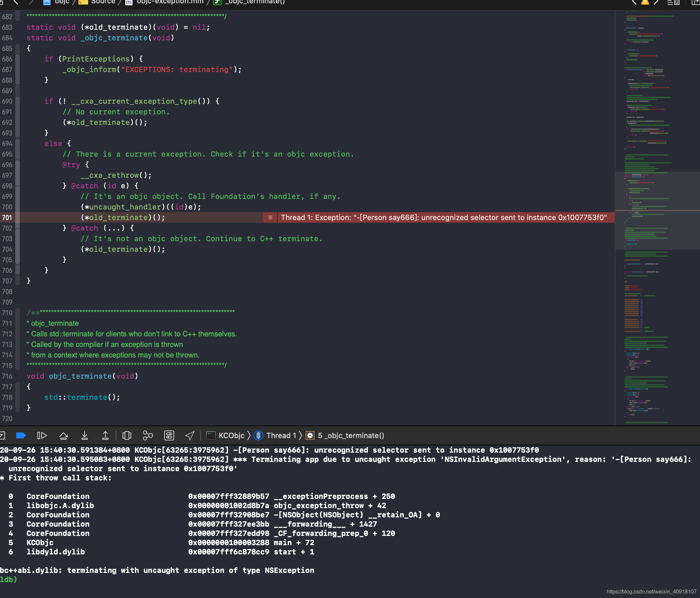The width and height of the screenshot is (700, 598).
Task: Open editor options menu icon
Action: (673, 2)
